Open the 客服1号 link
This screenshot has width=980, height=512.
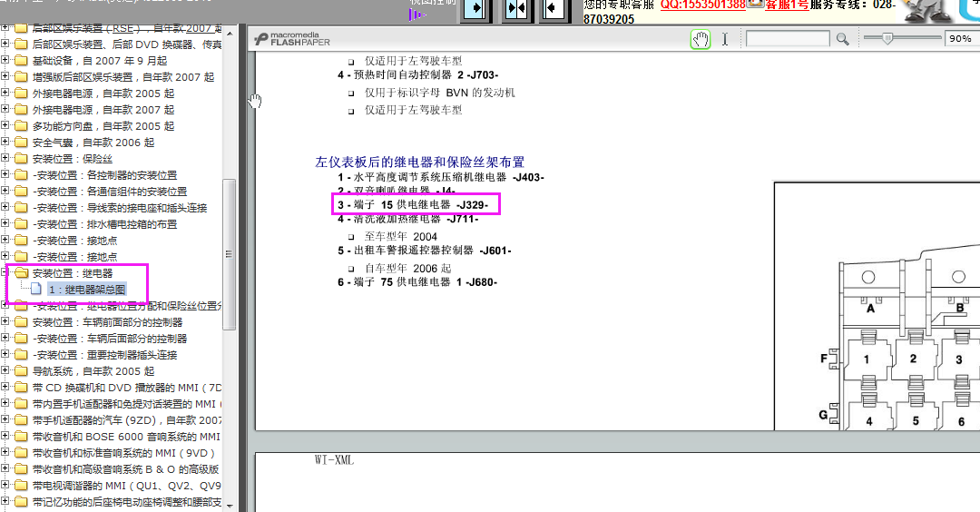pyautogui.click(x=787, y=5)
